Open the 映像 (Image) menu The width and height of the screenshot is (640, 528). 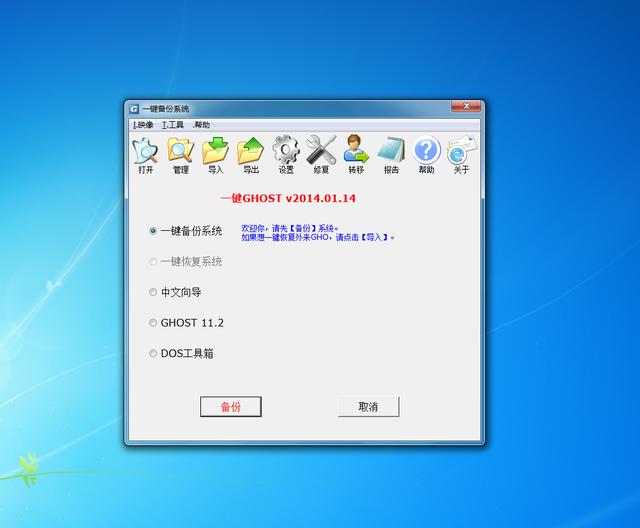pyautogui.click(x=143, y=125)
